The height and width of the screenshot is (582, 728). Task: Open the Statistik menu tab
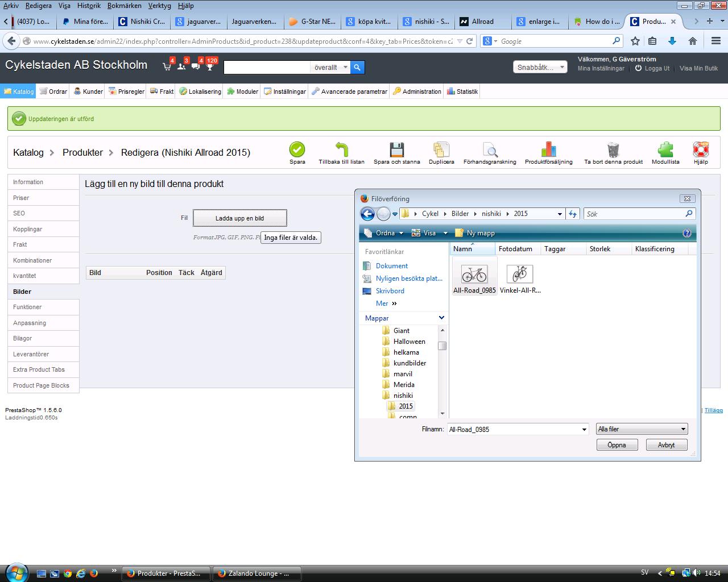point(462,92)
